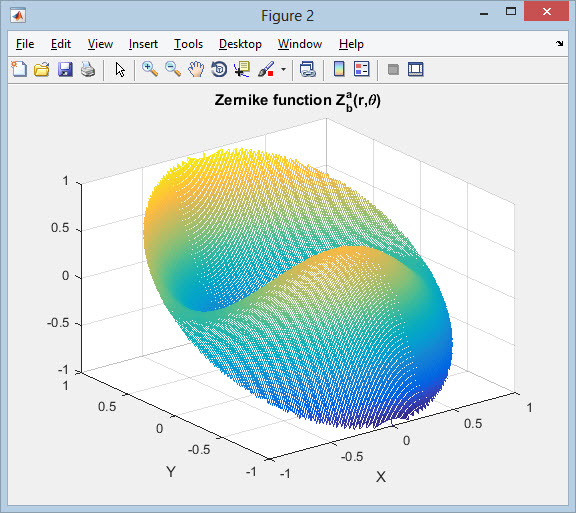The image size is (576, 513).
Task: Insert Legend from the toolbar
Action: tap(361, 69)
